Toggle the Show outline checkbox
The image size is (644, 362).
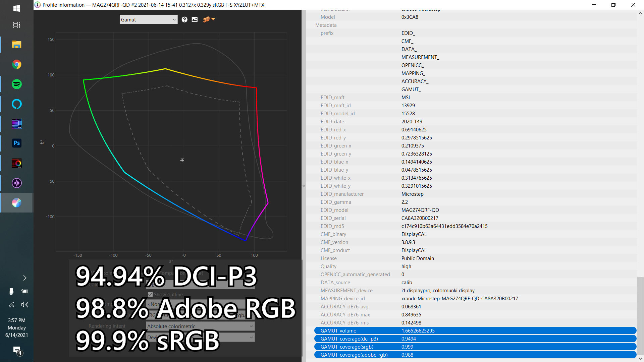coord(150,294)
